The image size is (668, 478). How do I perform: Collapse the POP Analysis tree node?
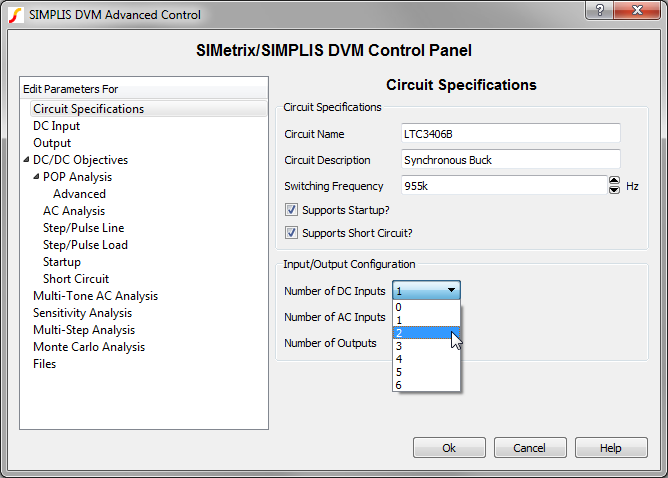[36, 177]
